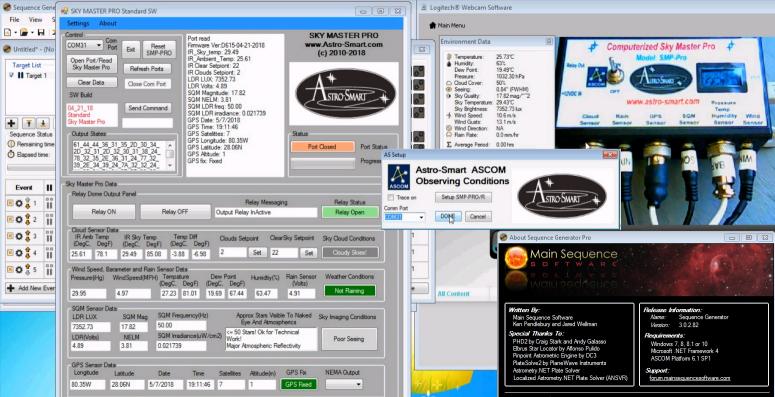
Task: Click the thermometer Temperature icon in Environment Data
Action: (448, 57)
